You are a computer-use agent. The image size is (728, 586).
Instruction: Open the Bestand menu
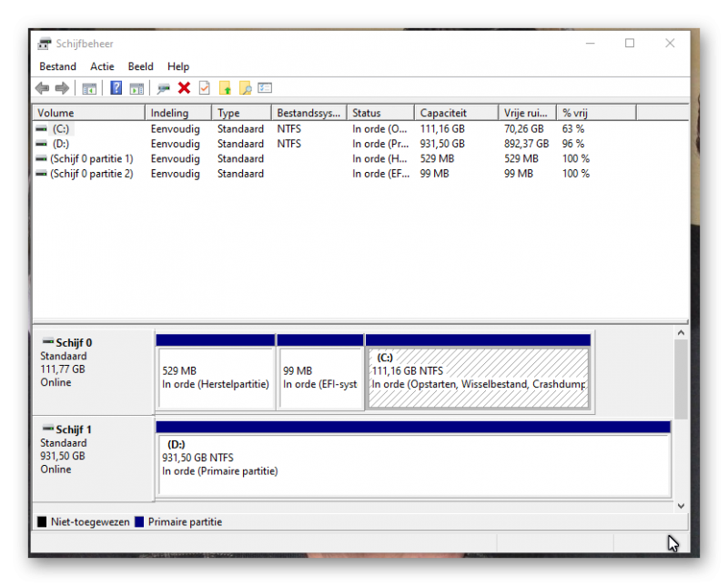(x=57, y=66)
